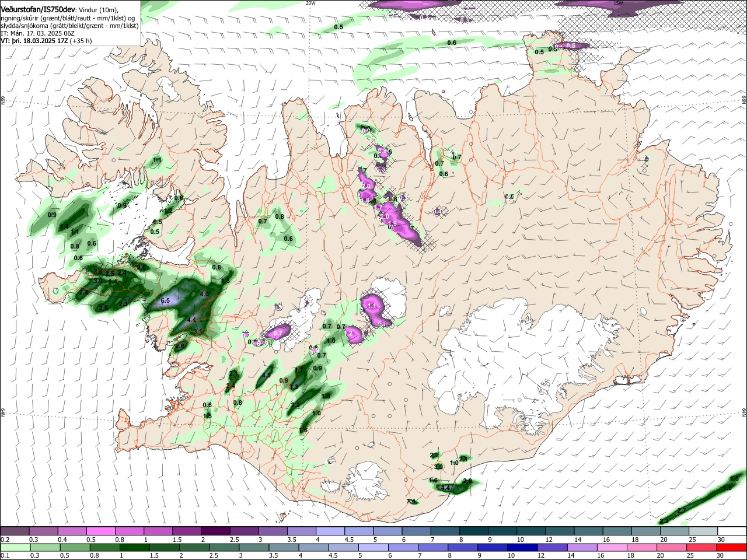This screenshot has width=747, height=560.
Task: Pick the white swatch after 30 on the snow scale
Action: click(x=732, y=531)
